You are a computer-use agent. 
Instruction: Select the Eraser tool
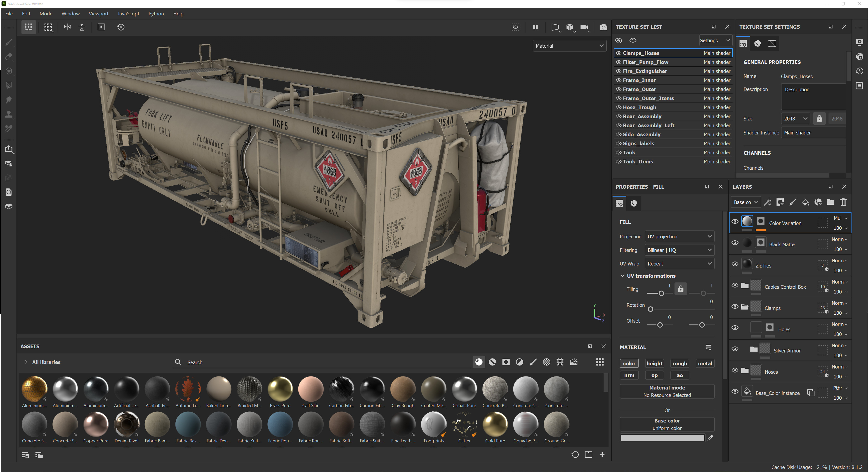pyautogui.click(x=9, y=56)
